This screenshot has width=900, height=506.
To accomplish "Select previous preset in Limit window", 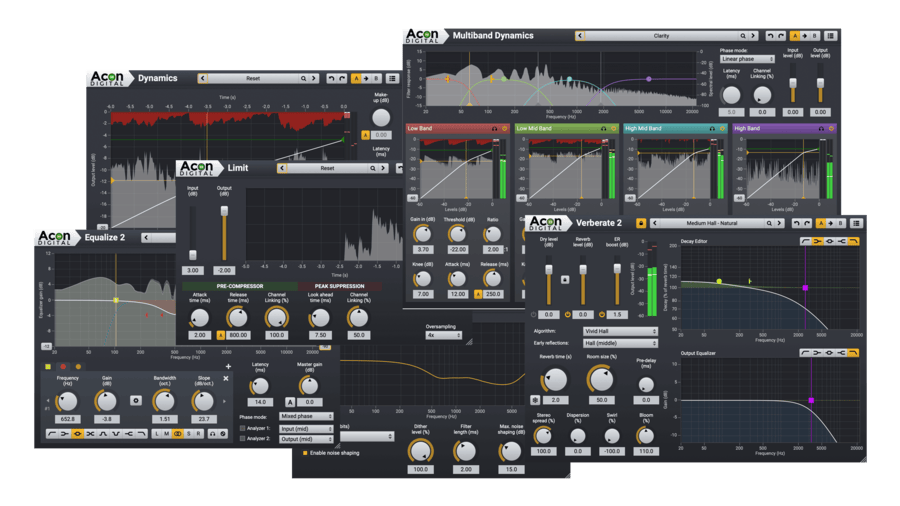I will point(282,168).
